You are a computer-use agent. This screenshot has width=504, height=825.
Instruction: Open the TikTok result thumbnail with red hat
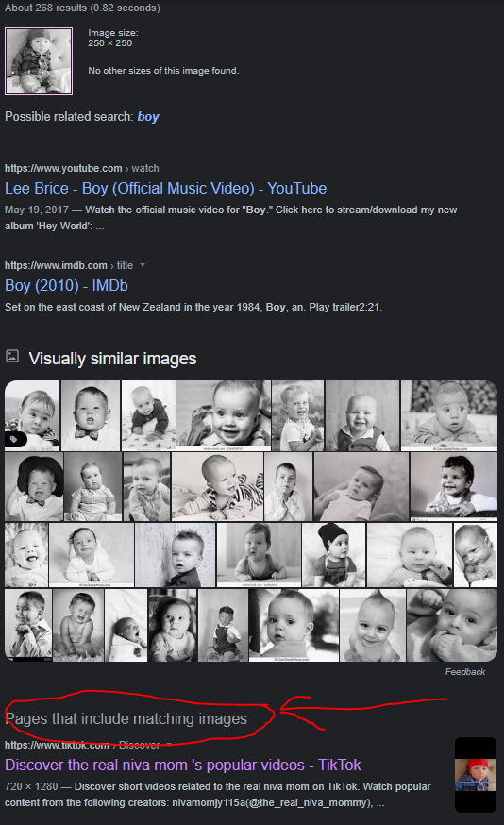476,774
